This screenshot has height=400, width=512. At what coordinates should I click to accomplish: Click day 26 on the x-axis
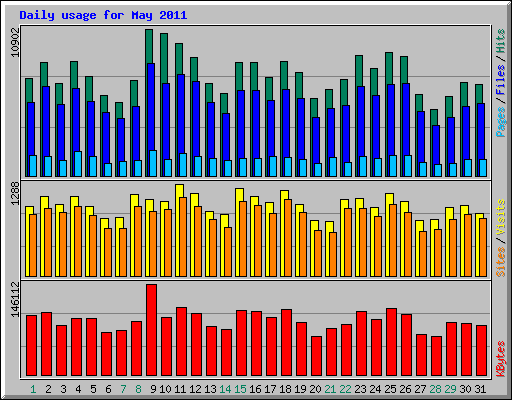(405, 389)
